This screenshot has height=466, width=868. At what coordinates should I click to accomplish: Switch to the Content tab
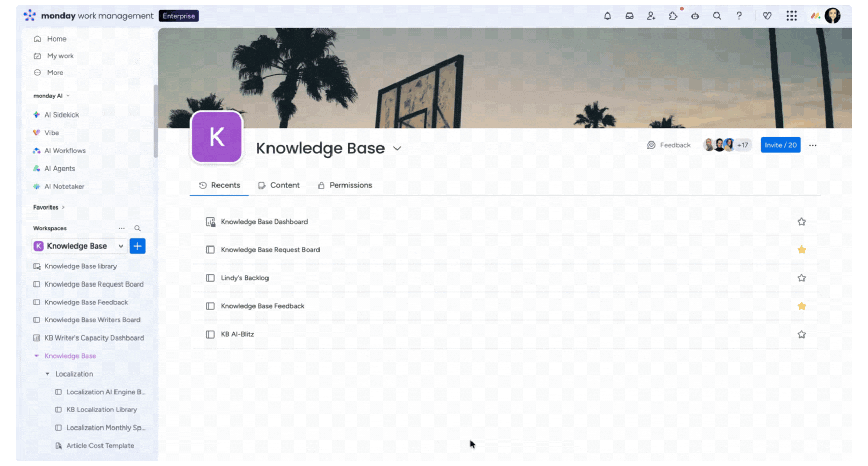coord(279,185)
